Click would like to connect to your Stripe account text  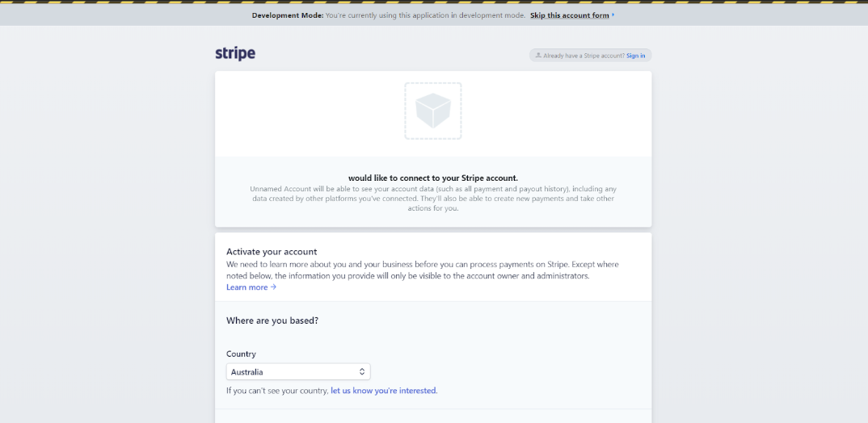point(433,178)
